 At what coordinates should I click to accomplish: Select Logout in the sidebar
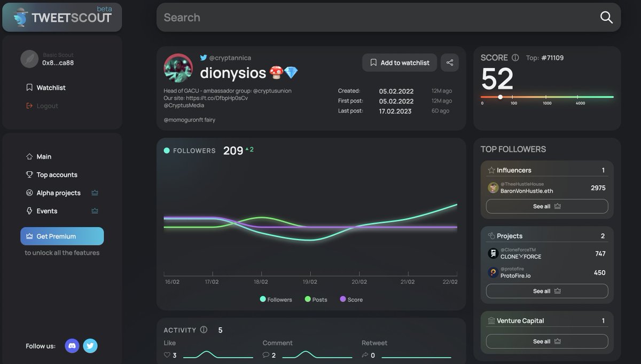pyautogui.click(x=42, y=106)
